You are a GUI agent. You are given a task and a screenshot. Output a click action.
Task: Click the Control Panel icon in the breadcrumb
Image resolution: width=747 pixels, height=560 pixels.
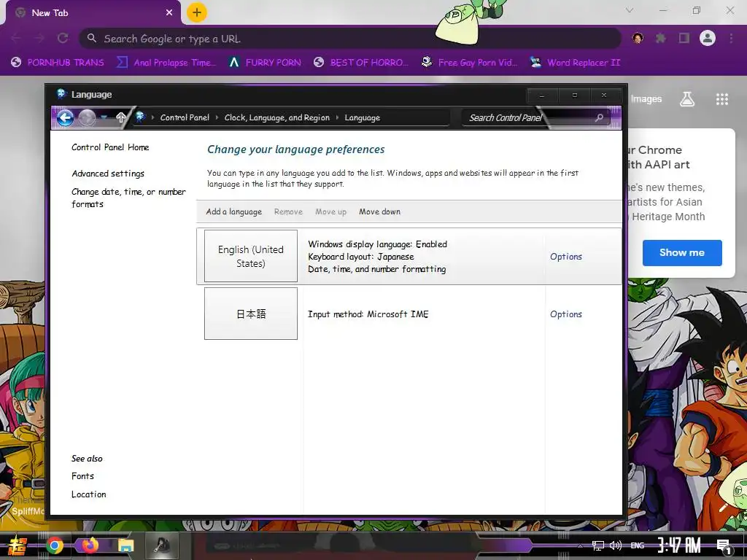(x=140, y=117)
